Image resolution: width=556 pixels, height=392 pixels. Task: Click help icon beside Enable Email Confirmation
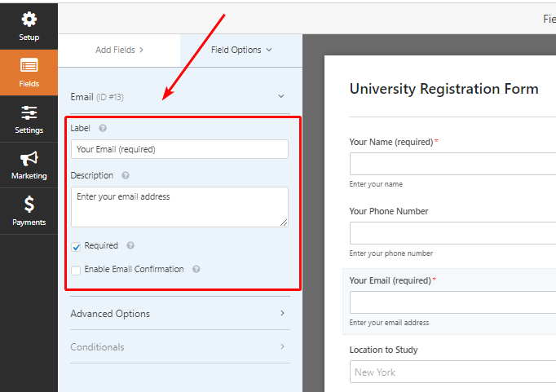click(x=196, y=269)
